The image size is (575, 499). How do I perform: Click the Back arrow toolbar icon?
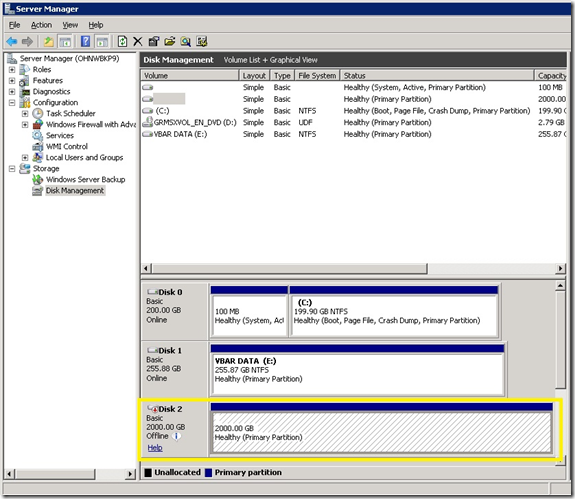[x=12, y=41]
